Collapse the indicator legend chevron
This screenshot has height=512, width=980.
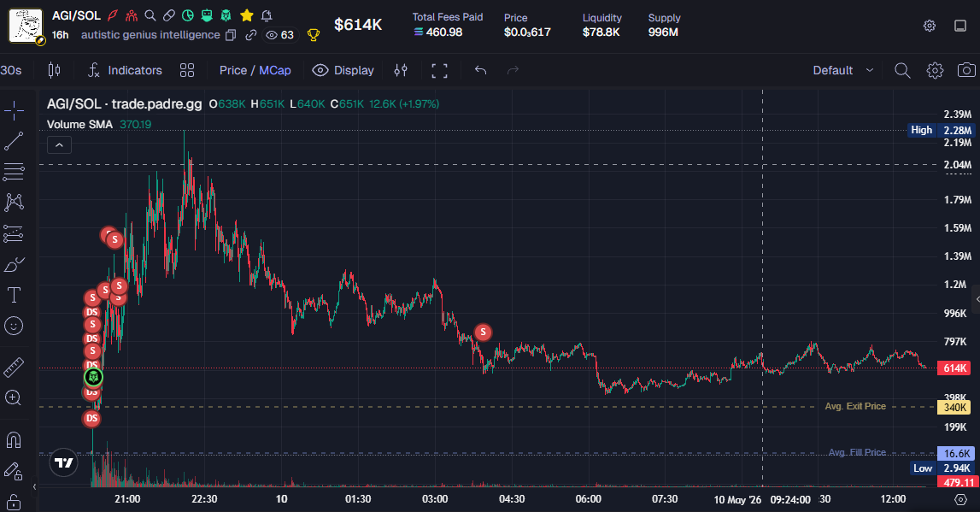(59, 145)
